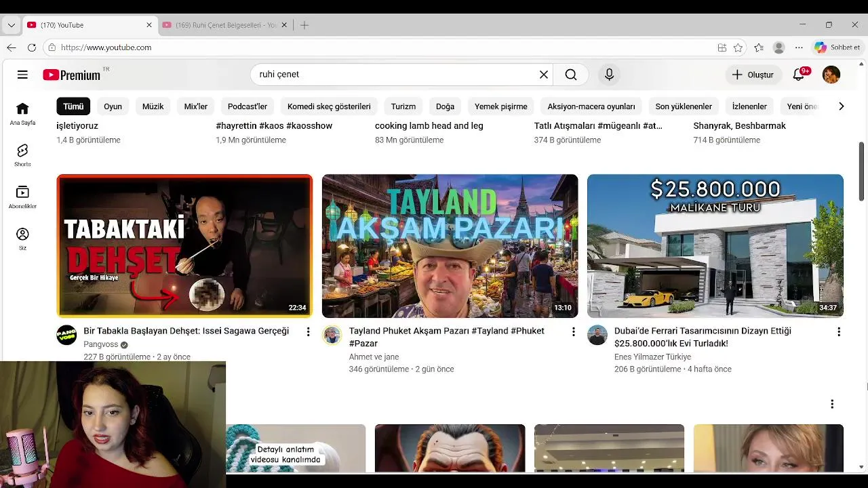Open options menu for Issei Sagawa video

pos(308,331)
